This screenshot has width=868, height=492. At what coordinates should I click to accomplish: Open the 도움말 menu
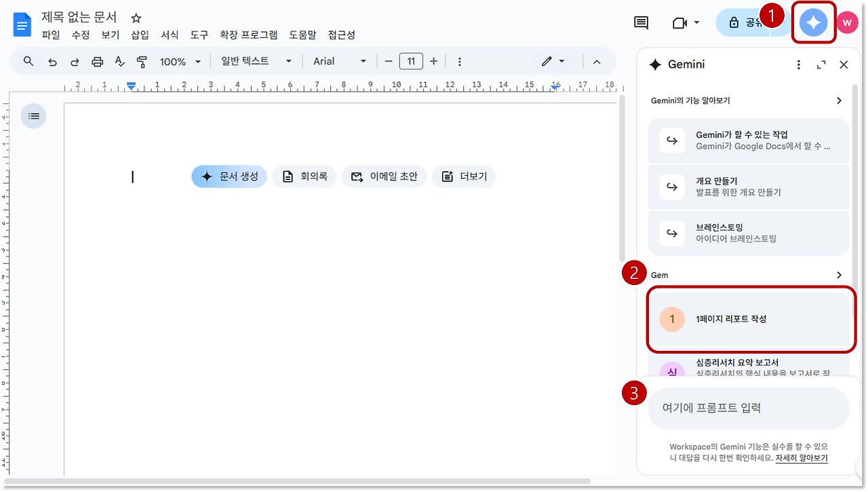pos(302,35)
